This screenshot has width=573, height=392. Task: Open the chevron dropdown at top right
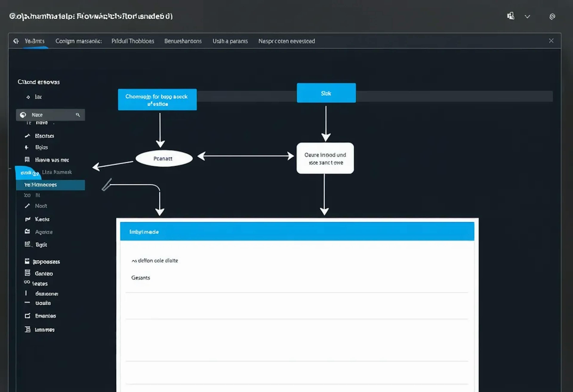point(527,17)
